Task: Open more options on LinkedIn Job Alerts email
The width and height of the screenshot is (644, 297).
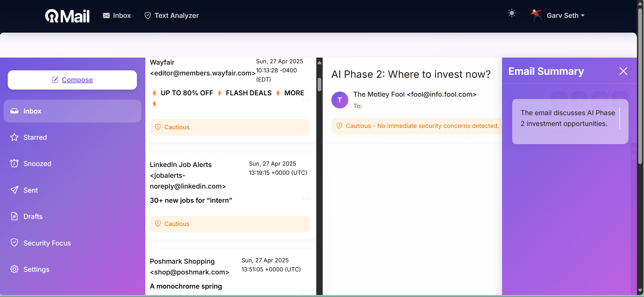Action: [306, 199]
